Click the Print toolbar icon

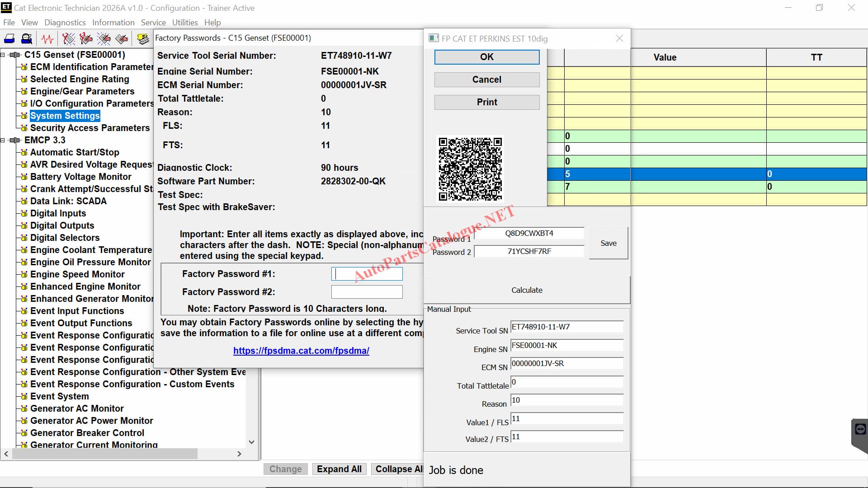click(9, 39)
